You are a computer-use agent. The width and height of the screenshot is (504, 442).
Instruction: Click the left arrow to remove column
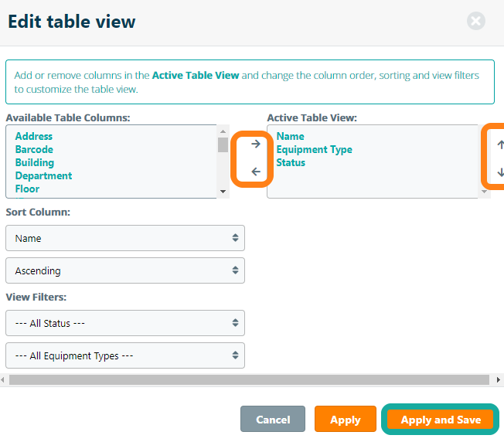click(x=256, y=172)
